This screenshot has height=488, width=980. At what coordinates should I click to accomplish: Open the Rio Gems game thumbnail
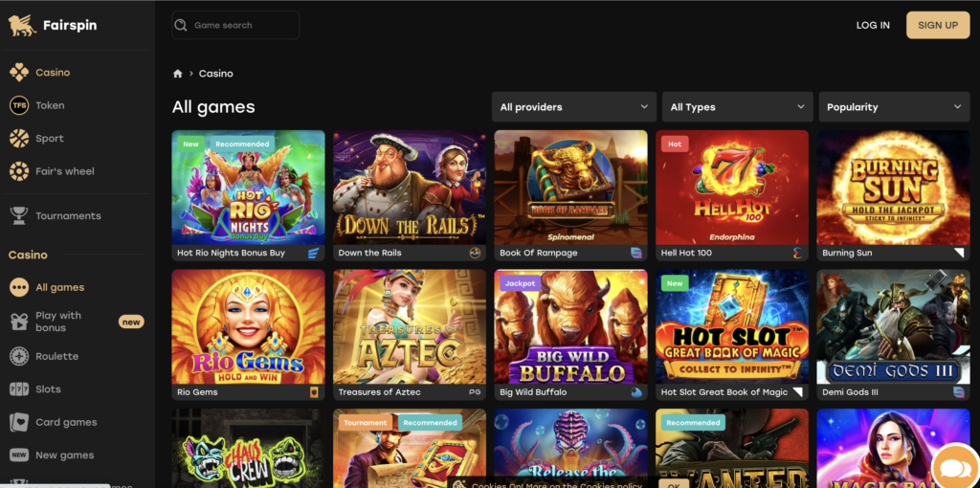(248, 327)
